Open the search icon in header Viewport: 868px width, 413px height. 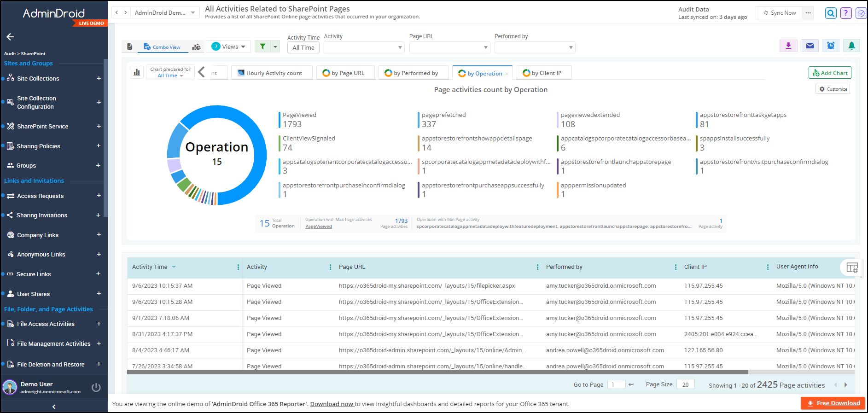(x=831, y=13)
